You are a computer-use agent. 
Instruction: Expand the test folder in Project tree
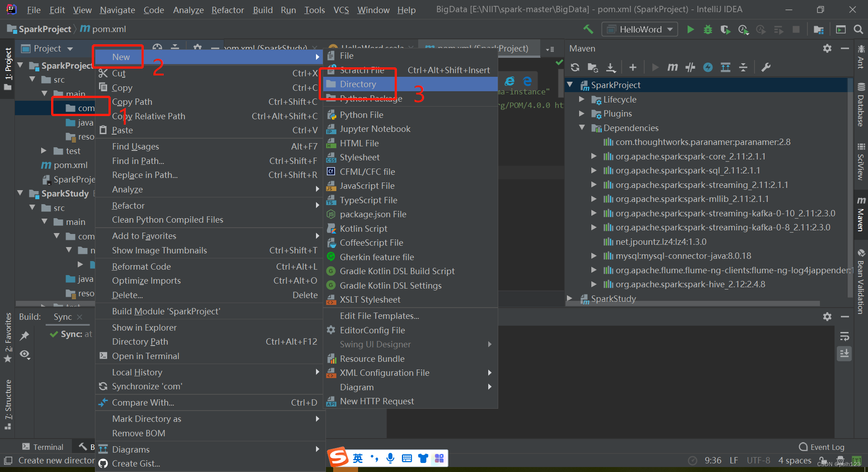[x=44, y=151]
